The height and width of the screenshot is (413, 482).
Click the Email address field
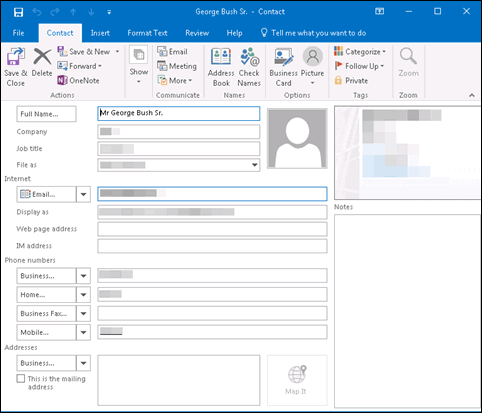(212, 194)
